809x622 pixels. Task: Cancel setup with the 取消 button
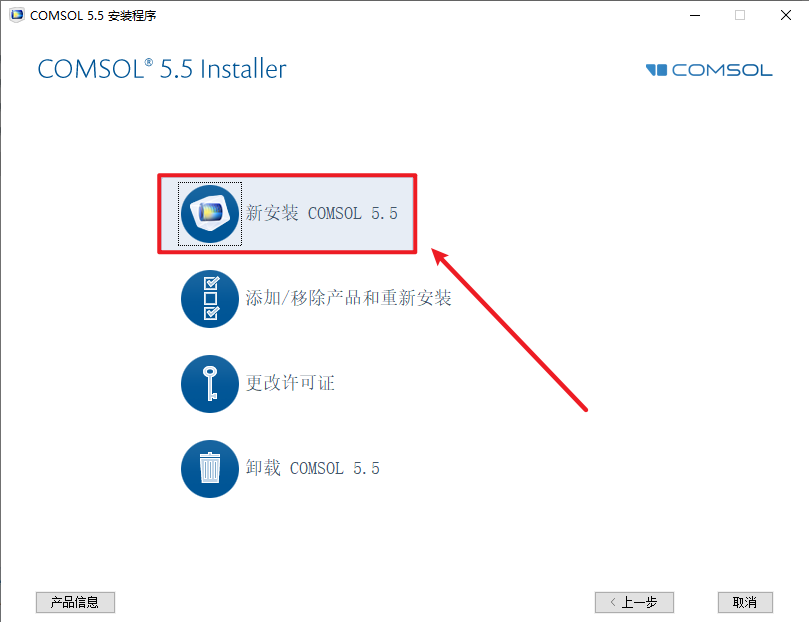(x=745, y=602)
